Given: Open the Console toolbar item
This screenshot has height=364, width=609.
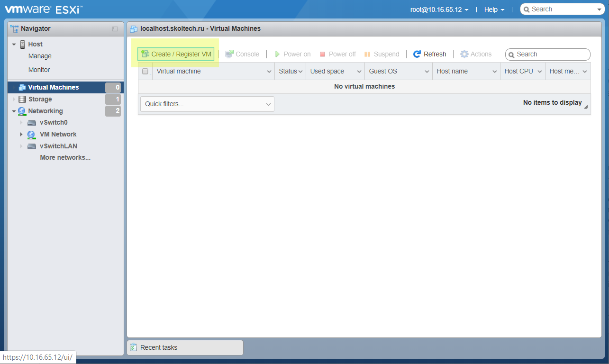Looking at the screenshot, I should tap(242, 54).
